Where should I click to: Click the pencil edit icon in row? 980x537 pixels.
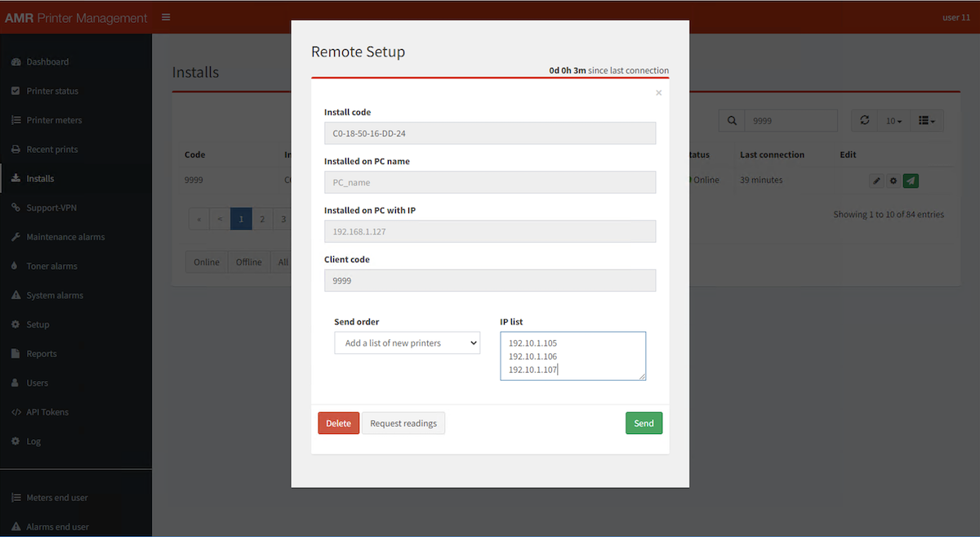pos(876,181)
